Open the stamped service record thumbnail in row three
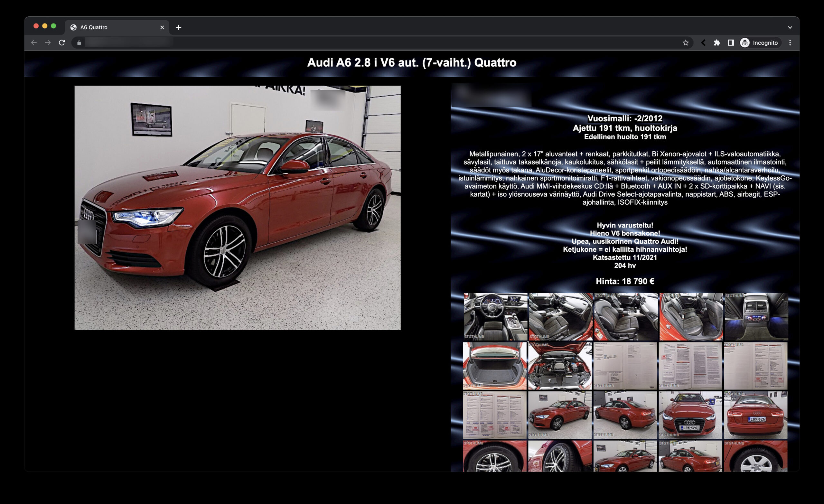 (x=495, y=415)
